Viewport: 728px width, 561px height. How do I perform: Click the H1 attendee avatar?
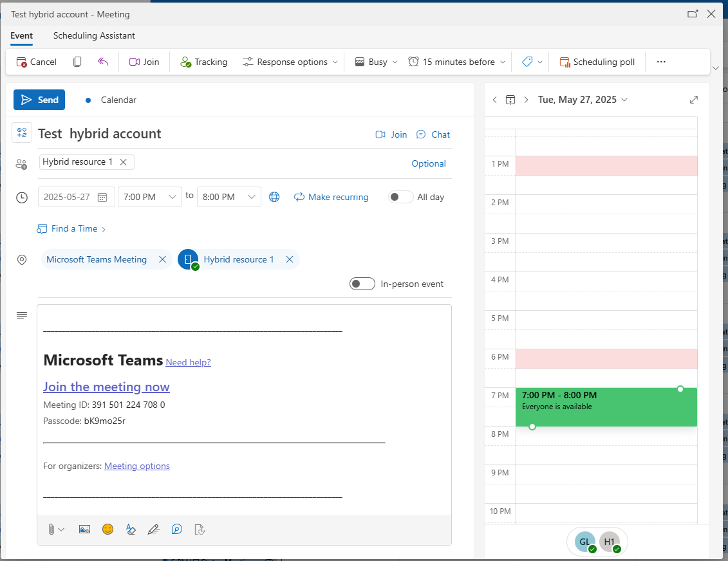[x=610, y=542]
